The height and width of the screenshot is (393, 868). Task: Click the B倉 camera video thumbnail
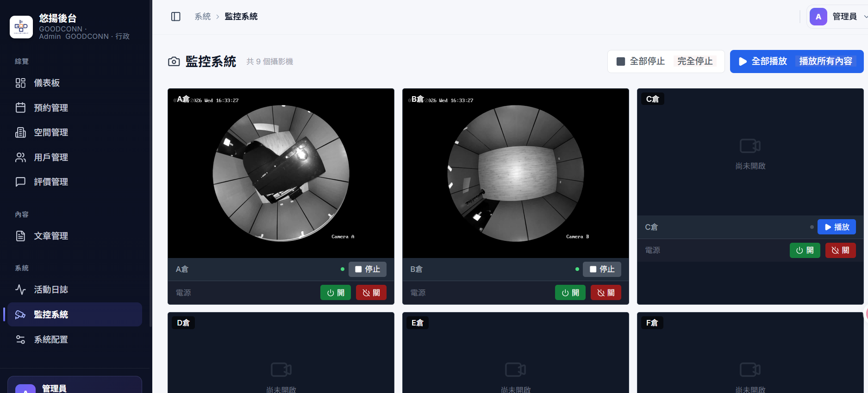pyautogui.click(x=516, y=173)
